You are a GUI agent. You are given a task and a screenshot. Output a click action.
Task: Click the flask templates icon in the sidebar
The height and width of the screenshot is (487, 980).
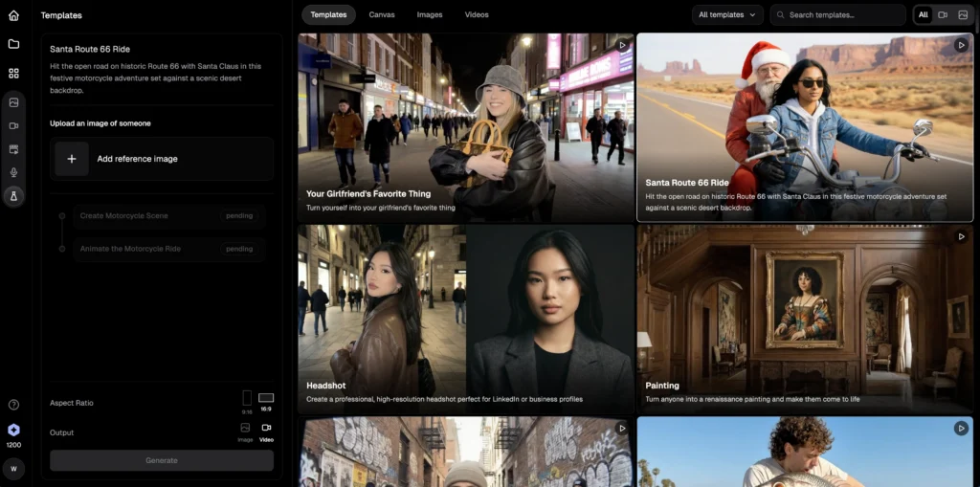[13, 195]
